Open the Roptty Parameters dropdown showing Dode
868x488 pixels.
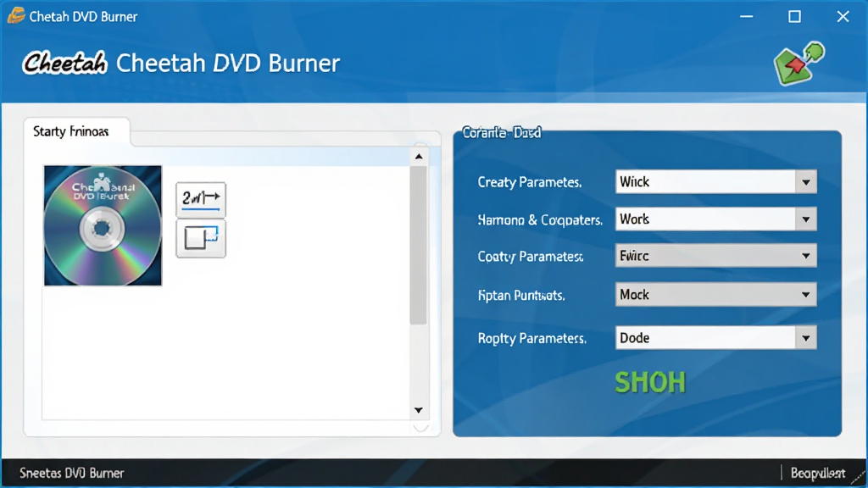[x=715, y=337]
